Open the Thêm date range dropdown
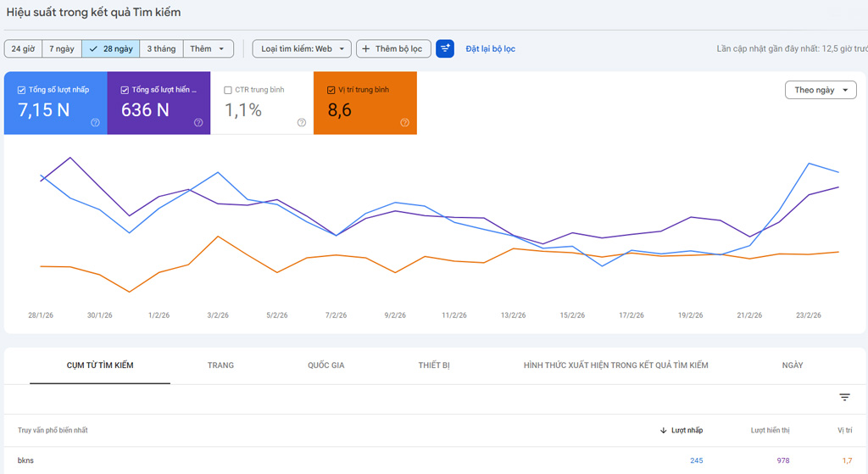The image size is (868, 474). tap(209, 49)
